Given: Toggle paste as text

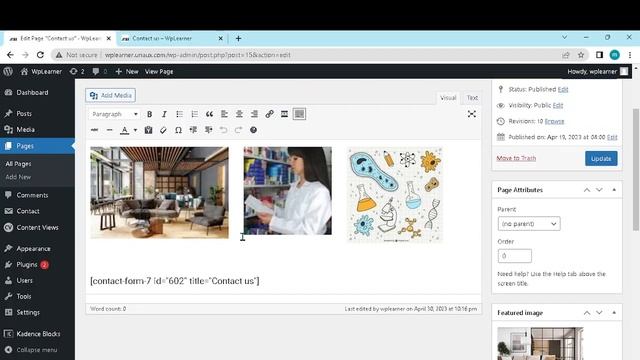Looking at the screenshot, I should click(149, 130).
